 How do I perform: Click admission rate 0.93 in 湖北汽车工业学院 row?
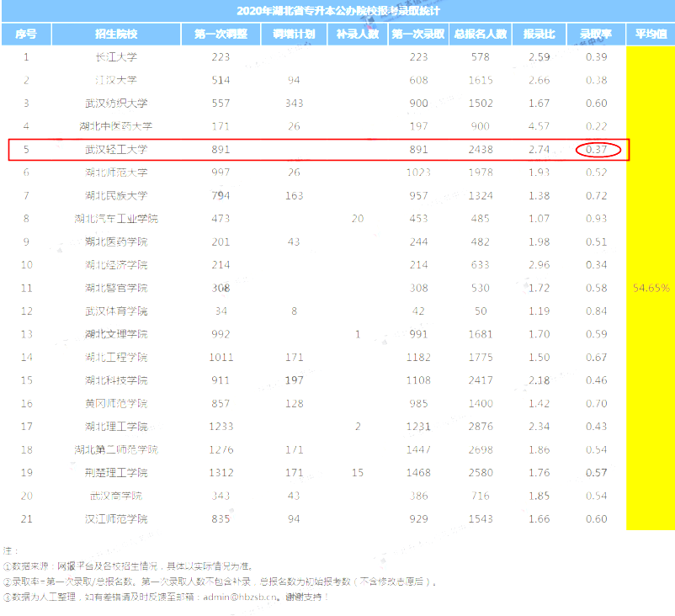596,219
